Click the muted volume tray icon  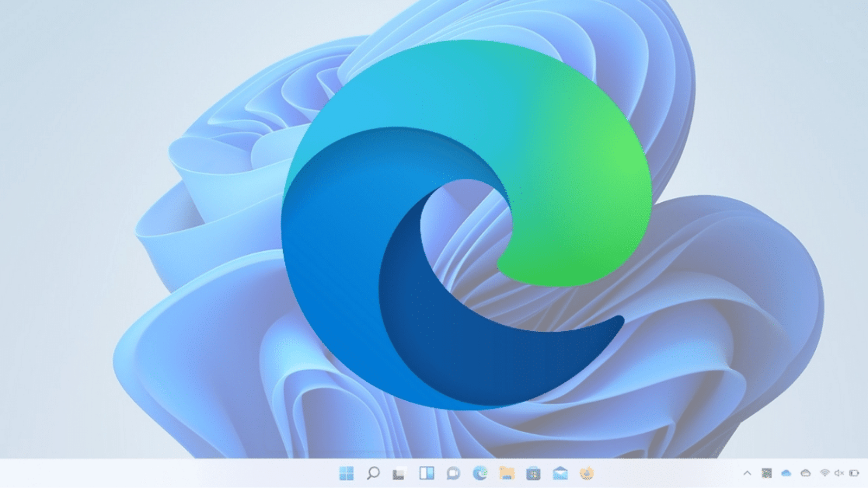coord(839,473)
